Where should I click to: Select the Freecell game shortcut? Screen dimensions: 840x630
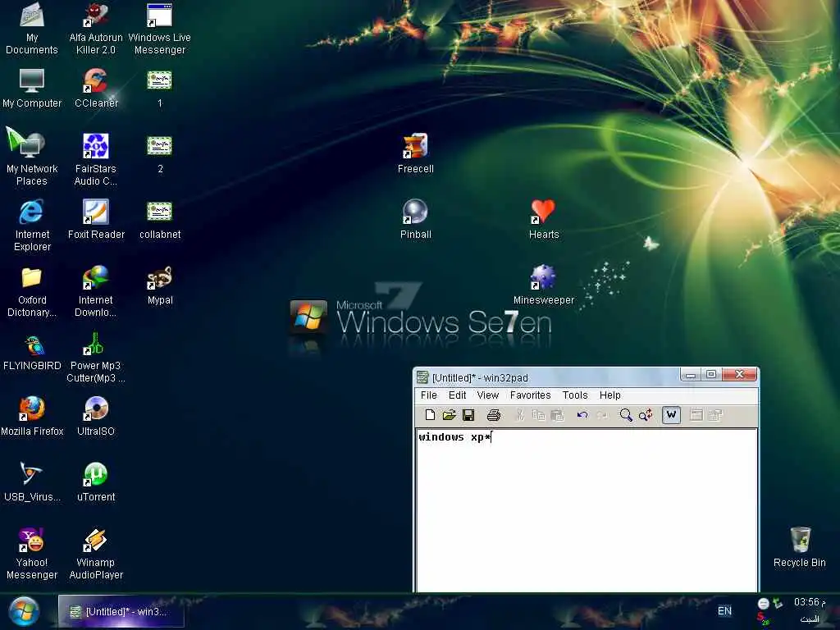pos(416,154)
